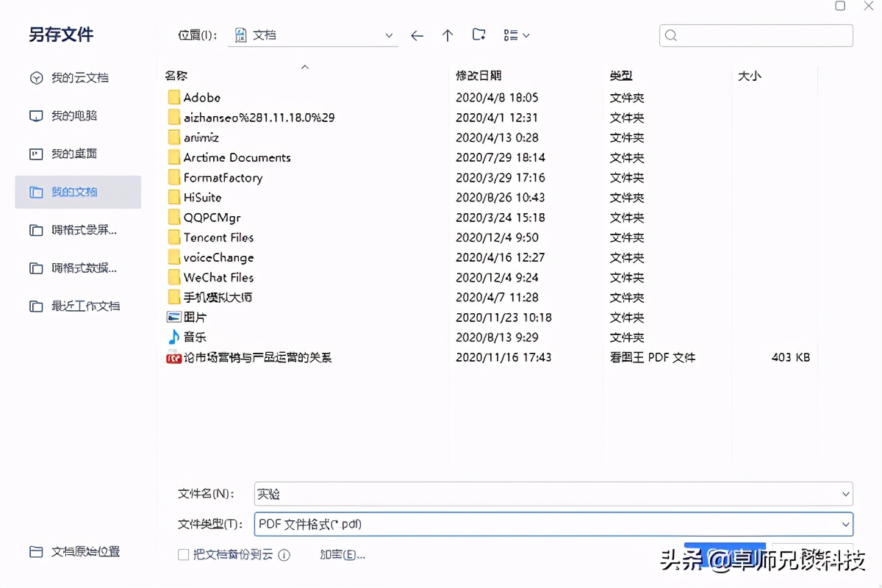This screenshot has height=588, width=882.
Task: Click the 加密(E) link
Action: click(342, 555)
